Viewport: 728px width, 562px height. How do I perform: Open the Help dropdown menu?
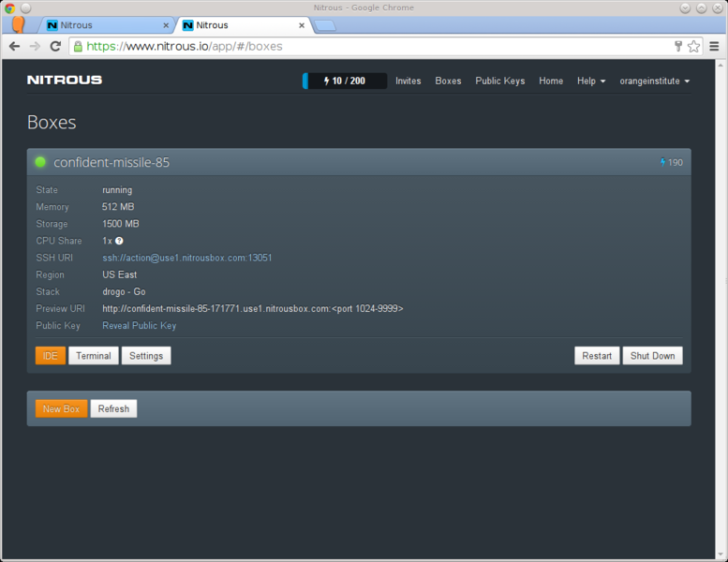[x=591, y=81]
